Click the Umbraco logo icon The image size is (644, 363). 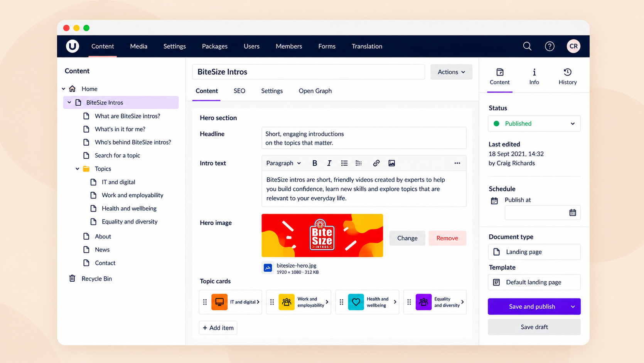(72, 46)
